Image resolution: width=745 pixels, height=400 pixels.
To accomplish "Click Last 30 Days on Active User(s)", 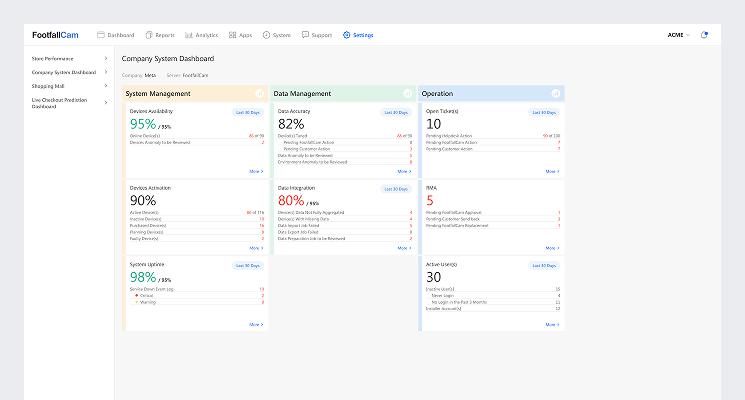I will click(x=544, y=266).
